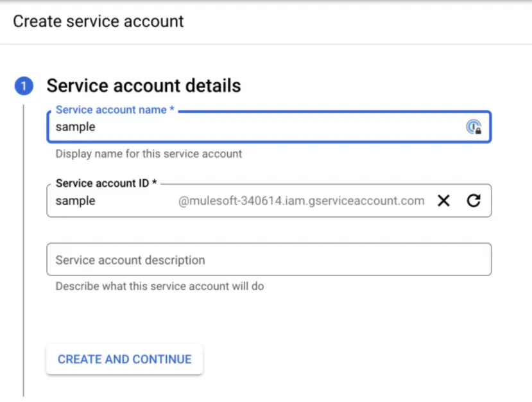Clear the Service account ID with X icon
The image size is (532, 402).
[443, 200]
